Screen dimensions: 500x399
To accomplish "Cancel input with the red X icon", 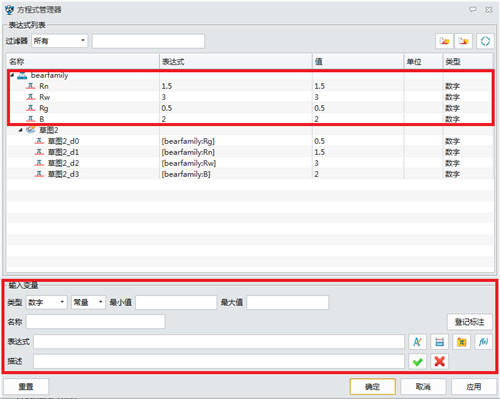I will coord(439,361).
